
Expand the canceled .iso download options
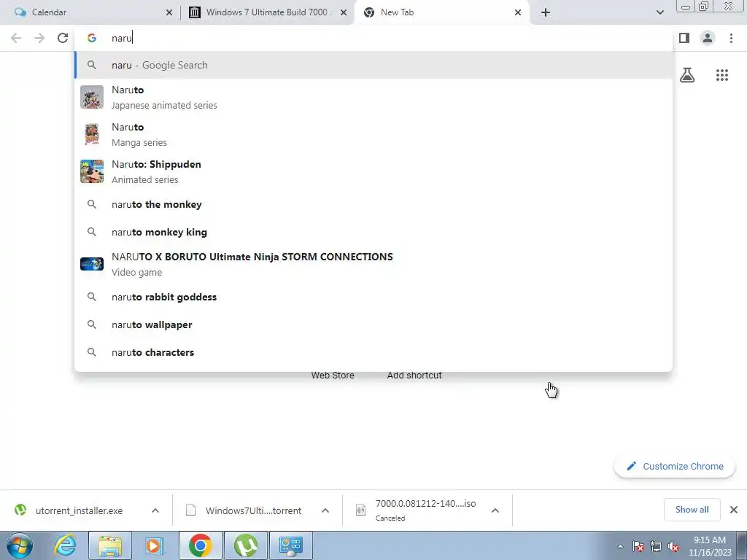click(495, 510)
